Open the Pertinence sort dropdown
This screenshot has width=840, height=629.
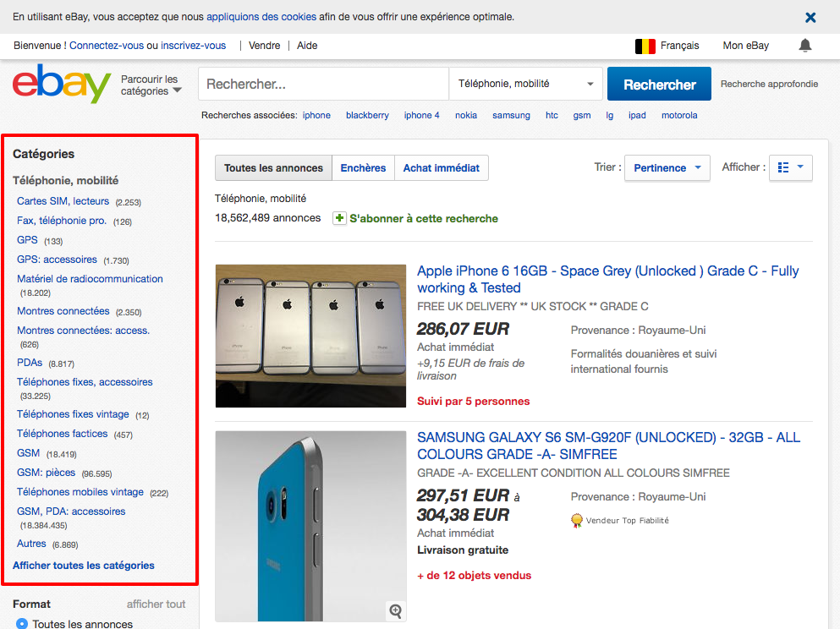point(667,167)
